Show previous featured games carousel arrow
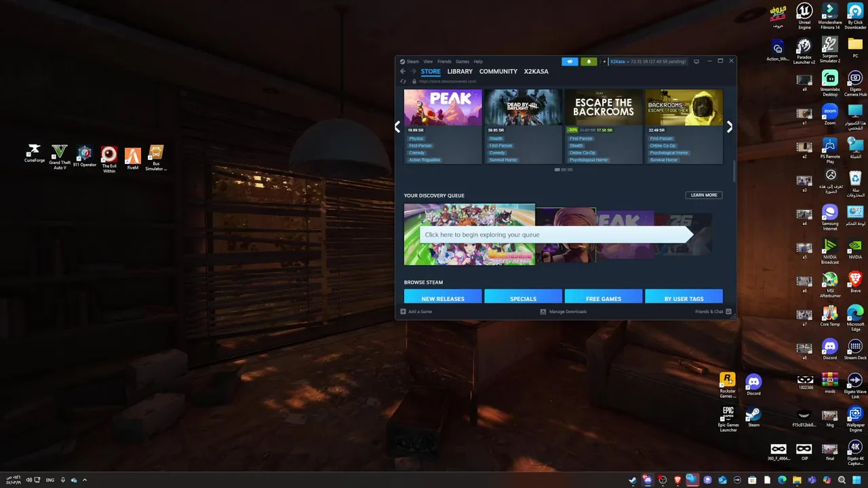Viewport: 868px width, 488px height. click(x=397, y=127)
